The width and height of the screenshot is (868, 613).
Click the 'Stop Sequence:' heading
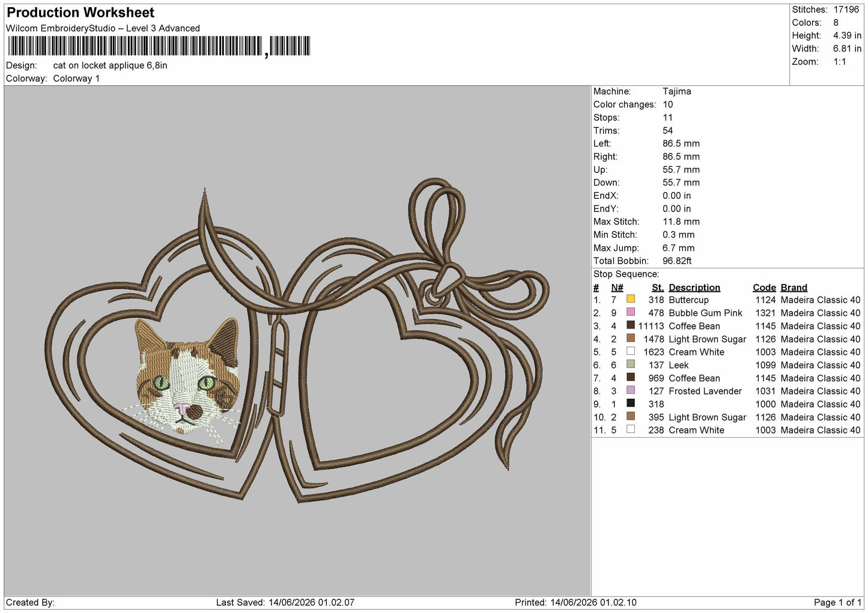point(626,274)
